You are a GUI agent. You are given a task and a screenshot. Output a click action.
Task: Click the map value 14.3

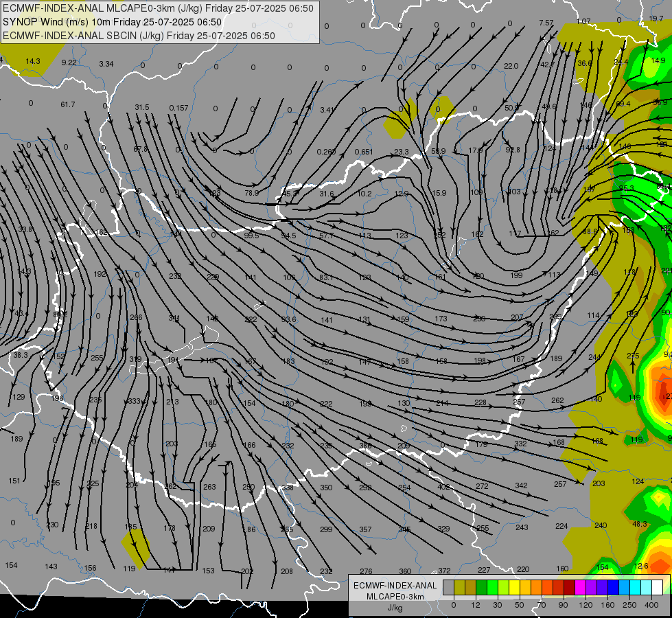[x=33, y=61]
